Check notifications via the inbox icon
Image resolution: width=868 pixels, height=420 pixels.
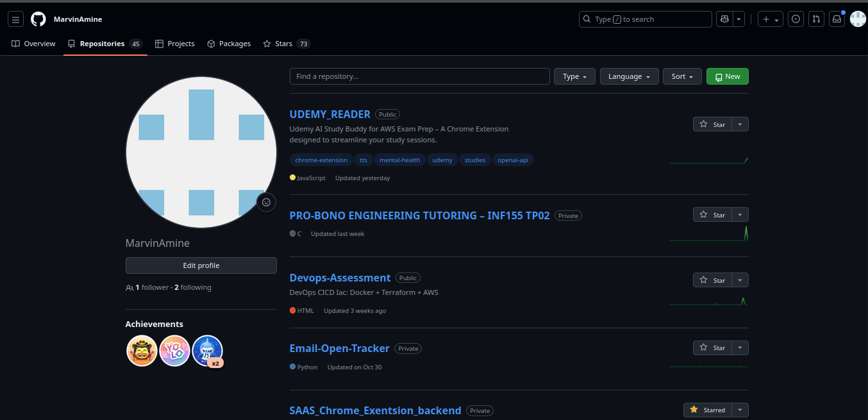[837, 19]
